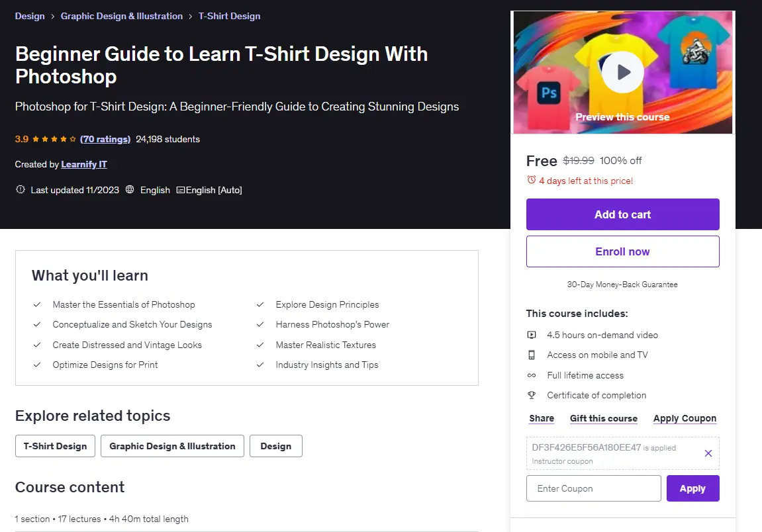The height and width of the screenshot is (532, 762).
Task: Click the closed captions icon
Action: (x=180, y=190)
